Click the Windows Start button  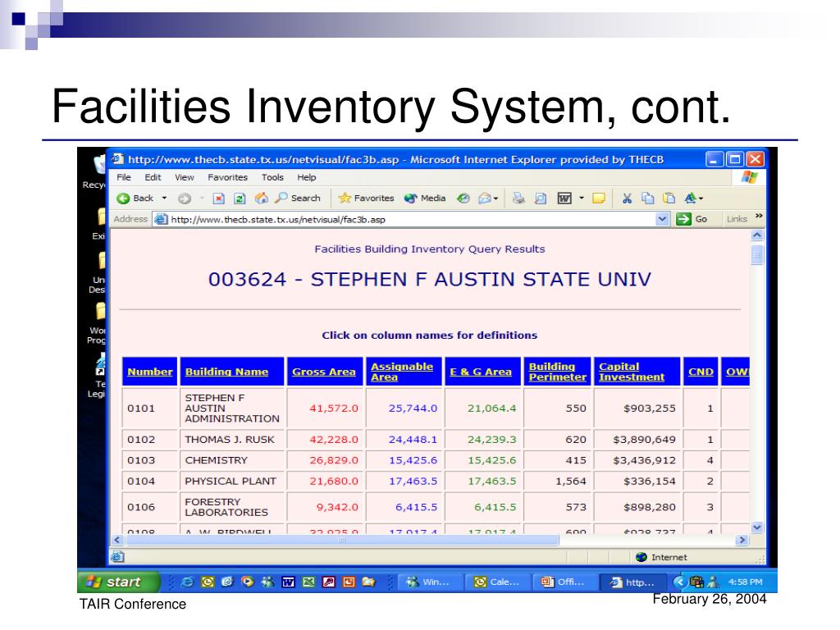click(119, 582)
